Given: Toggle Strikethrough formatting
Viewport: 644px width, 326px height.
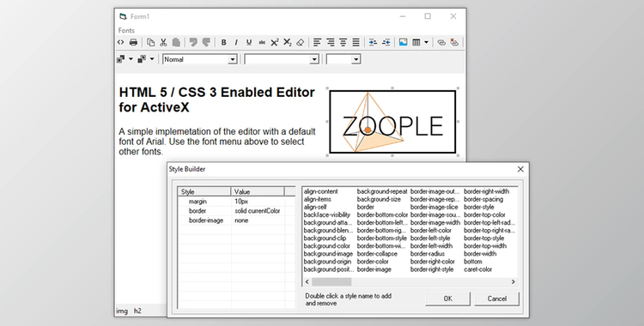Looking at the screenshot, I should click(x=262, y=42).
